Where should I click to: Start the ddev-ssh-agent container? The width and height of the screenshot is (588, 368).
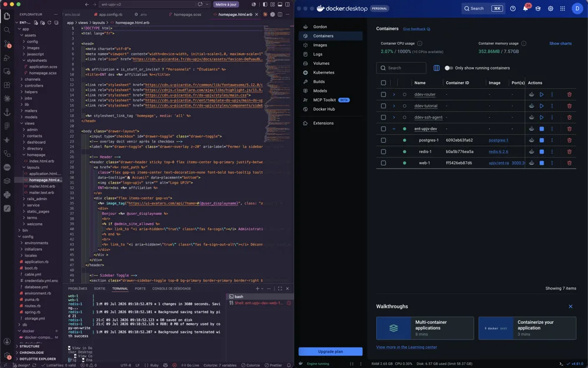tap(542, 118)
